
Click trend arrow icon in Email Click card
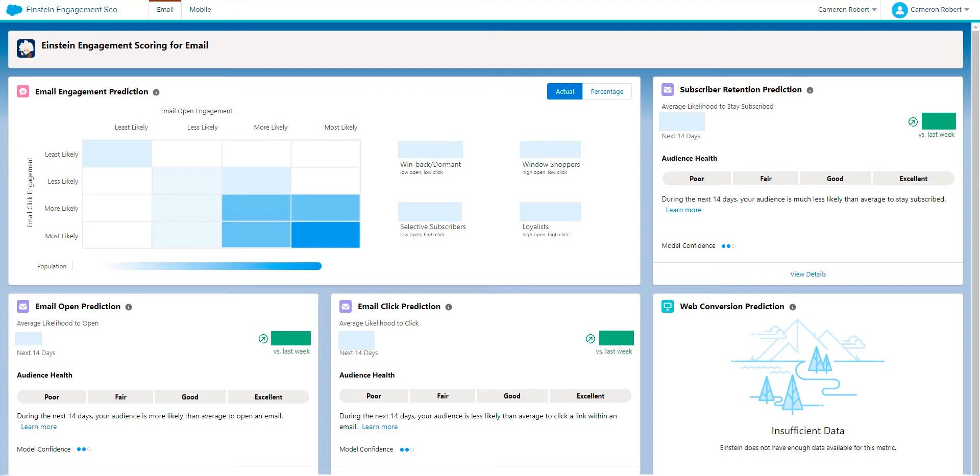click(x=591, y=339)
